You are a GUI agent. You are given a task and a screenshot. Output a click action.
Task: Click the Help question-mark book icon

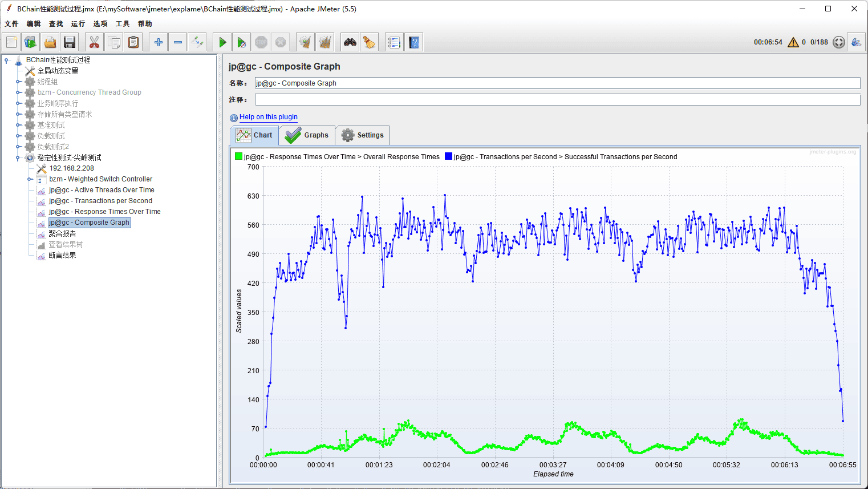tap(414, 42)
